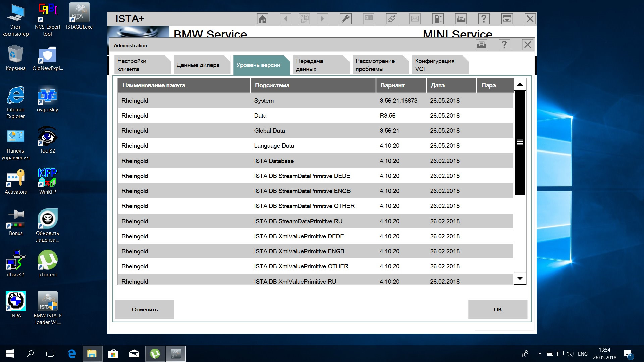644x362 pixels.
Task: Click the minimize-to-tray icon in ISTA+ toolbar
Action: coord(507,19)
